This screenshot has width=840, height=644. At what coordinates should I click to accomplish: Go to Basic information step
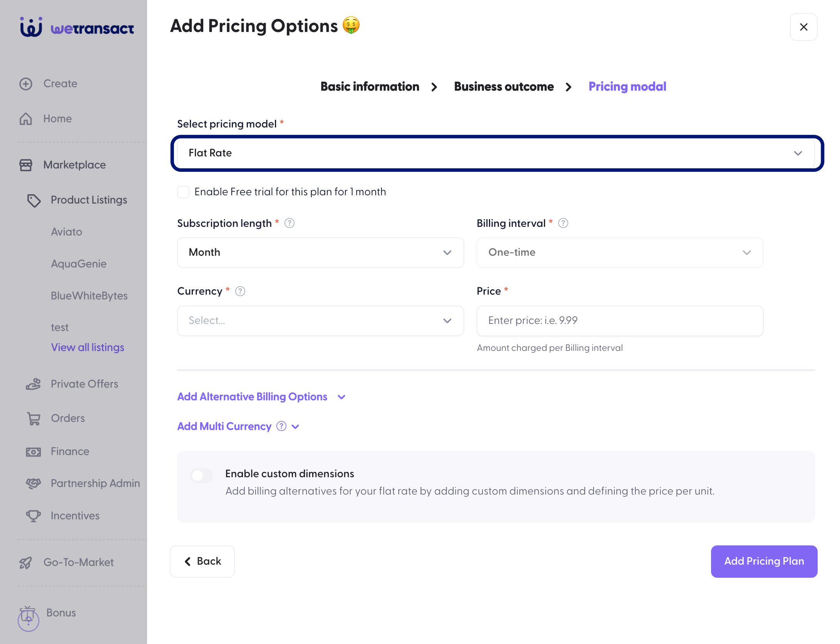pyautogui.click(x=370, y=87)
